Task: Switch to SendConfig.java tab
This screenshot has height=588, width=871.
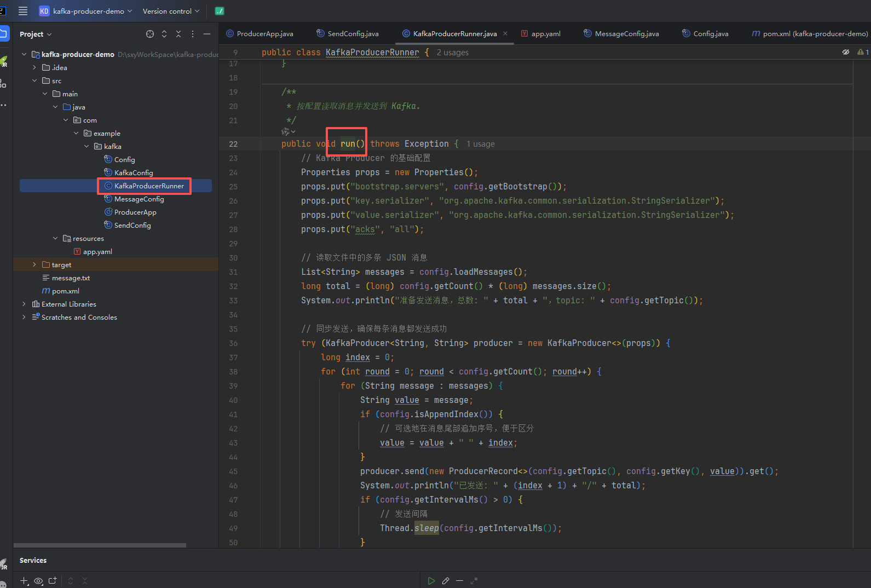Action: point(348,33)
